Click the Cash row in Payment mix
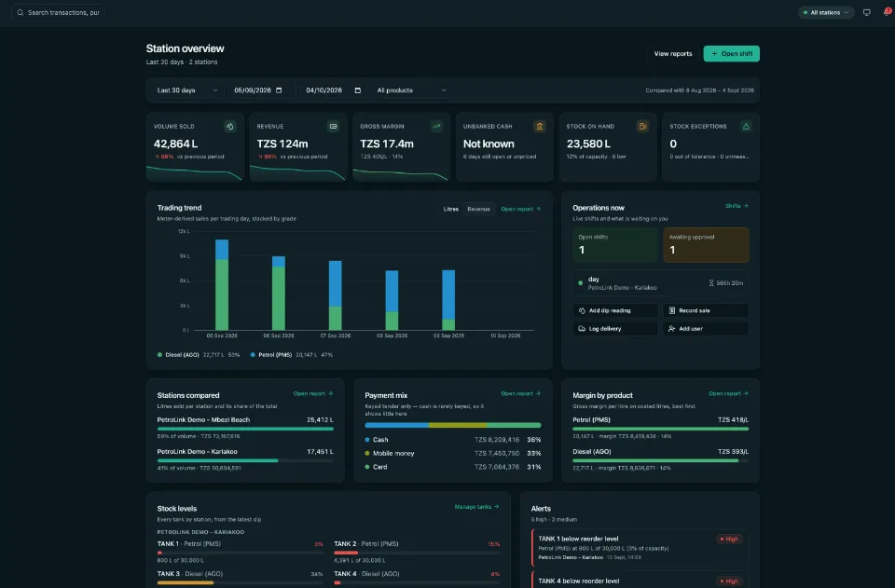895x588 pixels. click(x=453, y=440)
